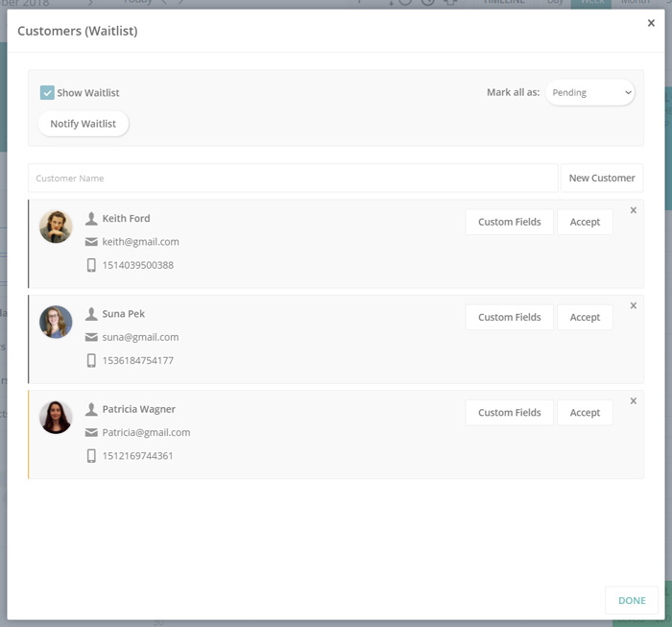Click the Mark all as label

pyautogui.click(x=513, y=92)
